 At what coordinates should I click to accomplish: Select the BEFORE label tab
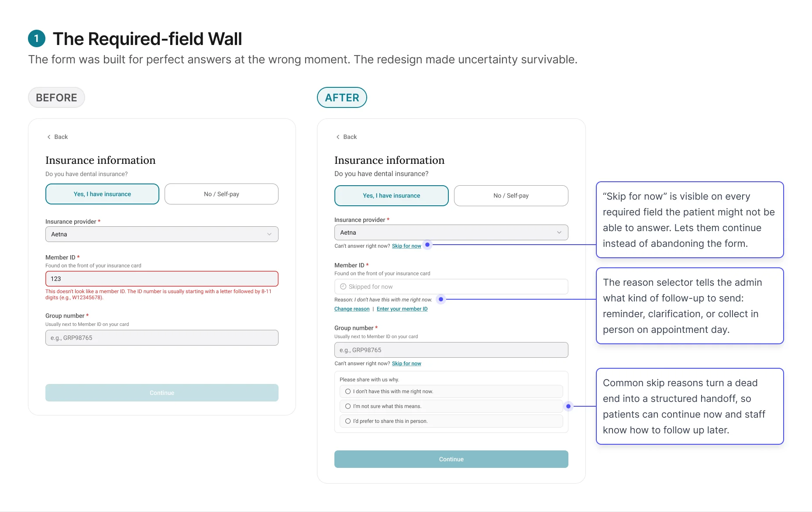coord(56,97)
